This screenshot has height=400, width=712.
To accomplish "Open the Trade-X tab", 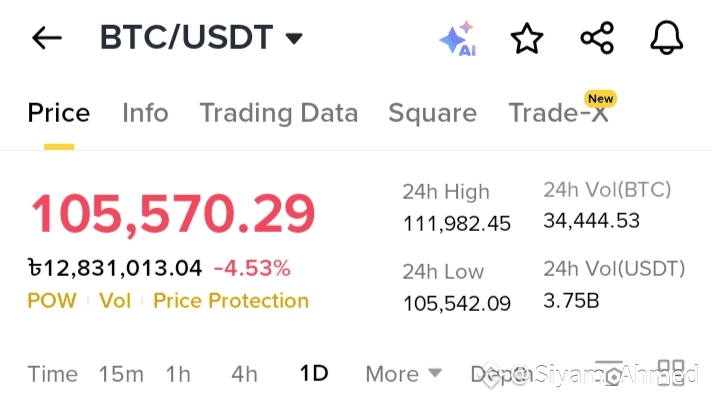I will click(x=559, y=113).
